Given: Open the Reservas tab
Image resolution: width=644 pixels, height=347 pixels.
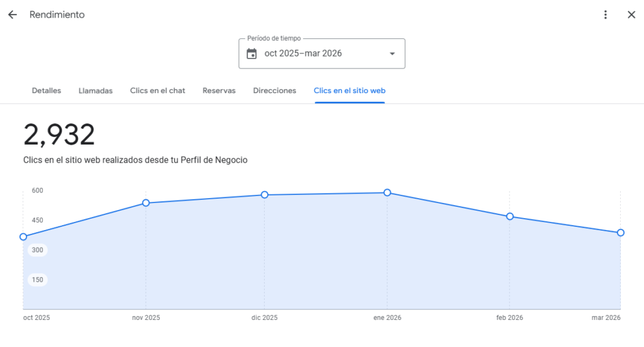Looking at the screenshot, I should (x=219, y=91).
